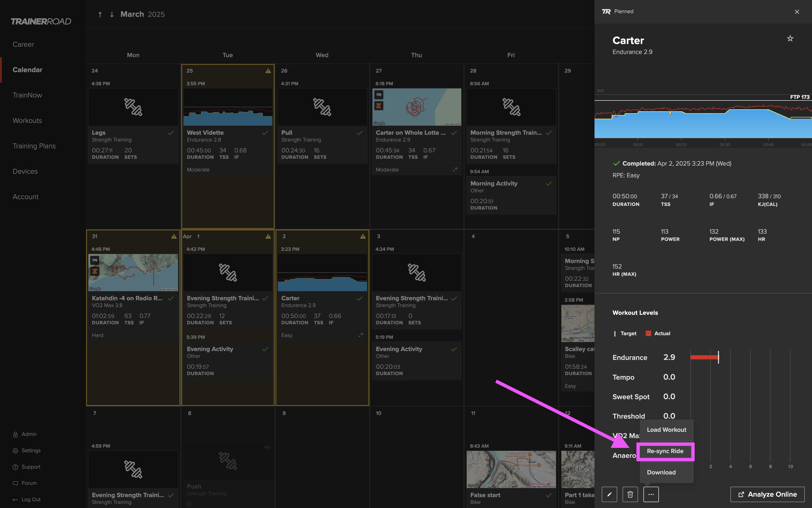Click the Forum link in sidebar

tap(29, 483)
